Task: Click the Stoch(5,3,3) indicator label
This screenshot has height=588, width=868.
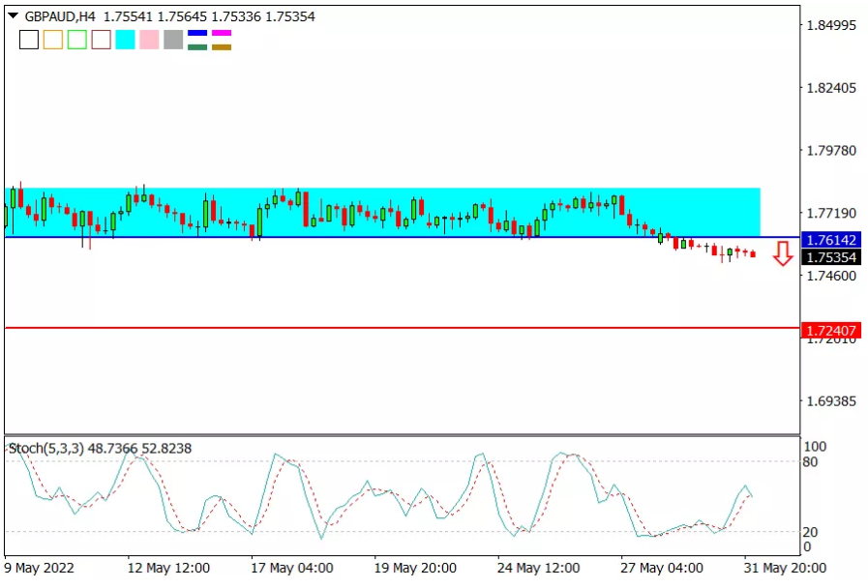Action: pos(45,449)
